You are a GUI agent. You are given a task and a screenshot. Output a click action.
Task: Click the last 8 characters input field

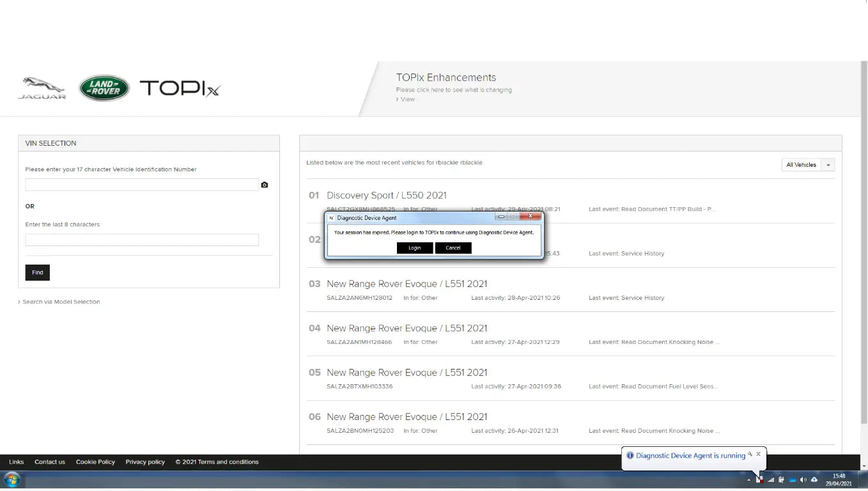tap(142, 240)
